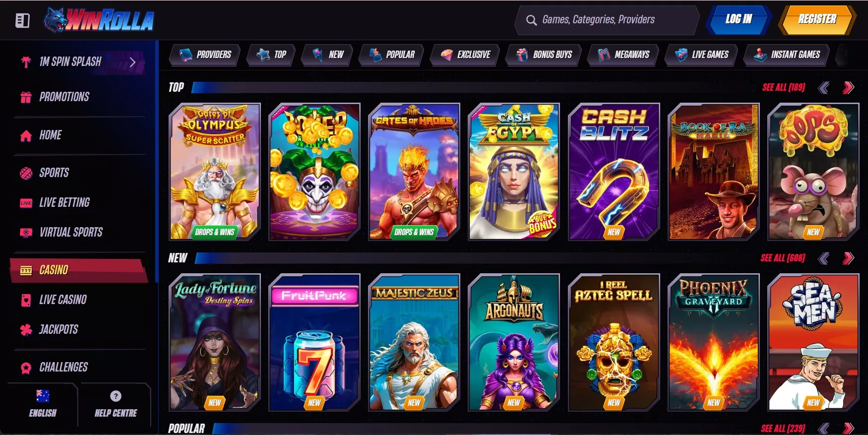
Task: Click the Sports ball icon in the sidebar
Action: (x=26, y=173)
